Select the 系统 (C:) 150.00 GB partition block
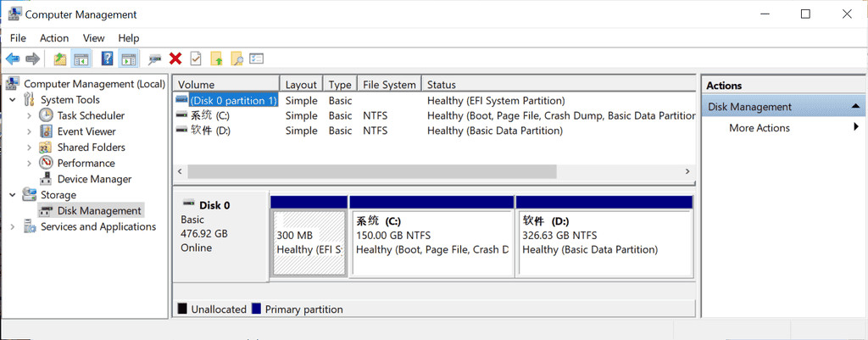The image size is (868, 340). (431, 242)
